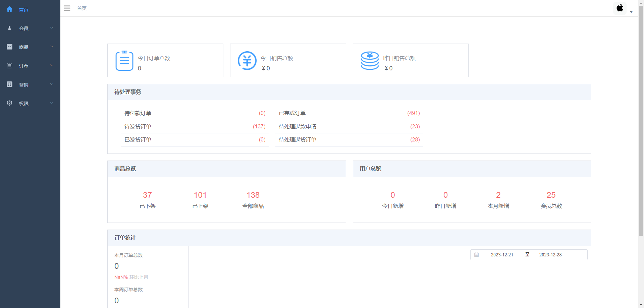The image size is (644, 308).
Task: Open 会员 in the sidebar menu
Action: [30, 28]
